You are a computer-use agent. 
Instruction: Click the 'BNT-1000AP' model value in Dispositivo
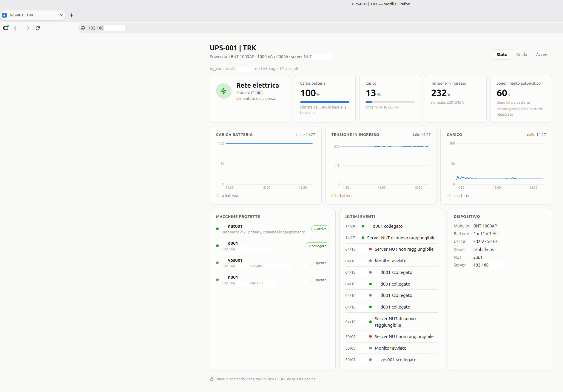tap(485, 226)
